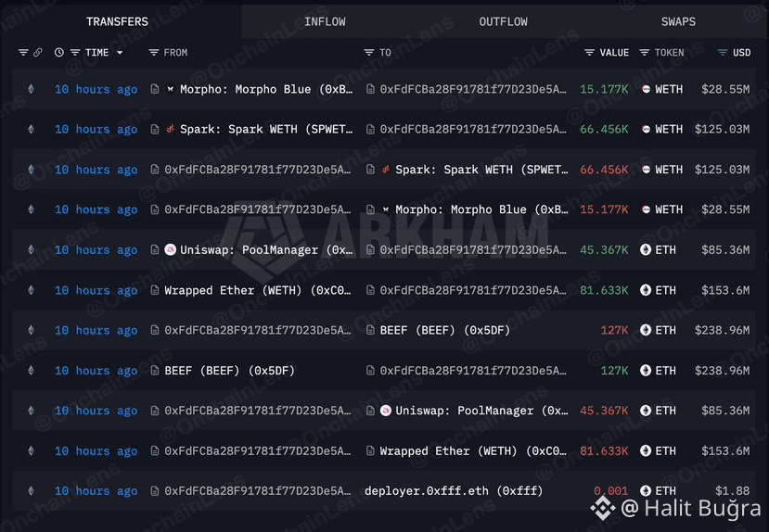Open Spark WETH sender in the $125.03M inflow row
This screenshot has width=769, height=532.
pyautogui.click(x=266, y=130)
